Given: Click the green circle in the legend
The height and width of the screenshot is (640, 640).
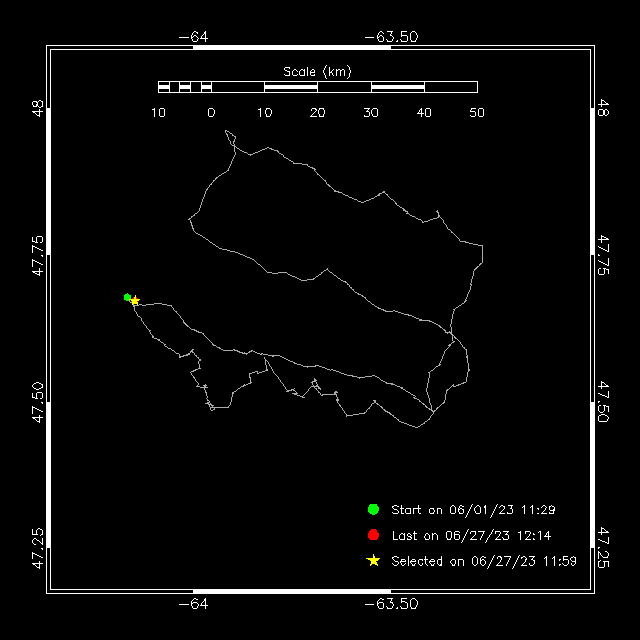Looking at the screenshot, I should pos(373,509).
